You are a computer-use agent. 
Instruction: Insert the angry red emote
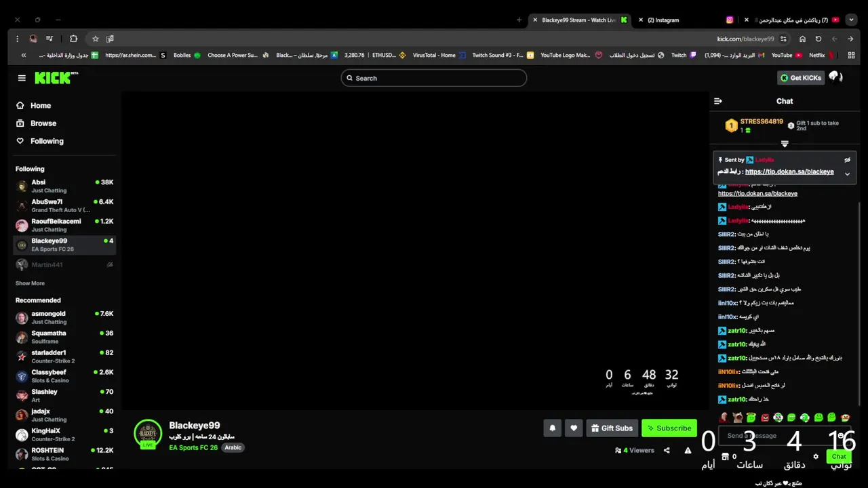[x=765, y=418]
